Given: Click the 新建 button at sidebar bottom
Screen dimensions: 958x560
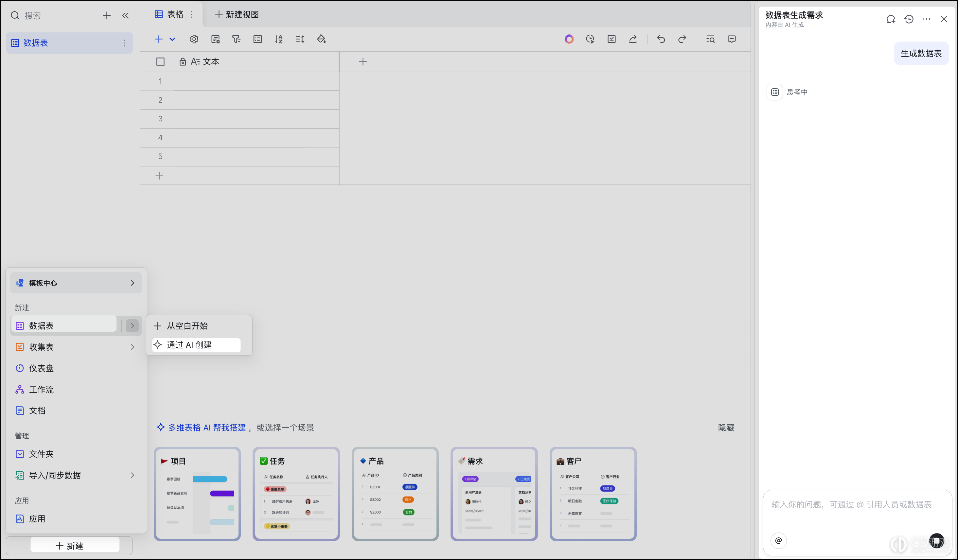Looking at the screenshot, I should [x=69, y=546].
